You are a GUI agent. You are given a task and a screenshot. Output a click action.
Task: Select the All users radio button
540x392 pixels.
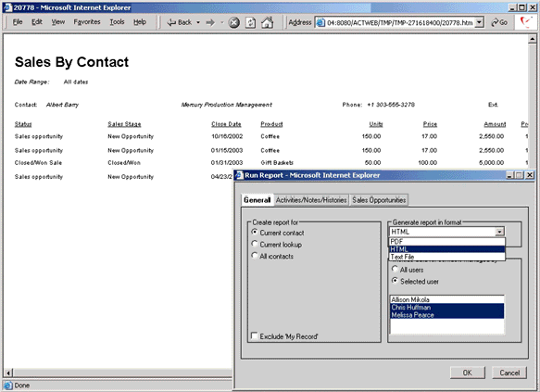395,269
